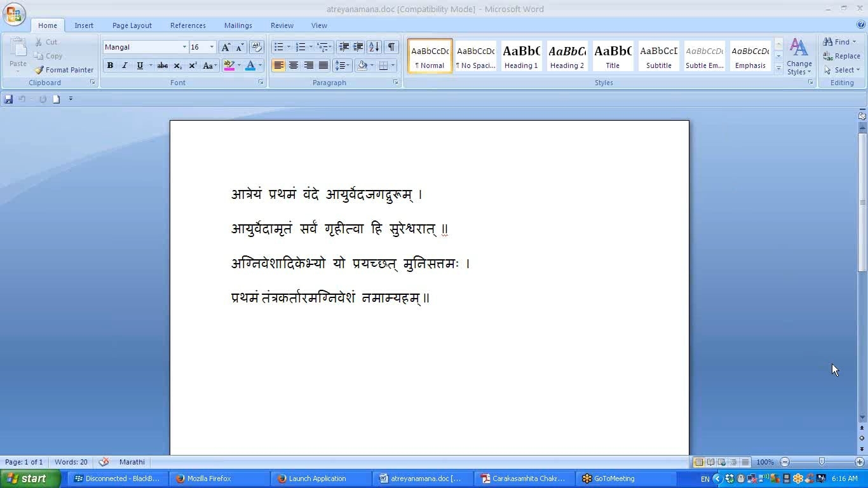This screenshot has height=488, width=868.
Task: Center align the paragraph text
Action: pyautogui.click(x=294, y=65)
